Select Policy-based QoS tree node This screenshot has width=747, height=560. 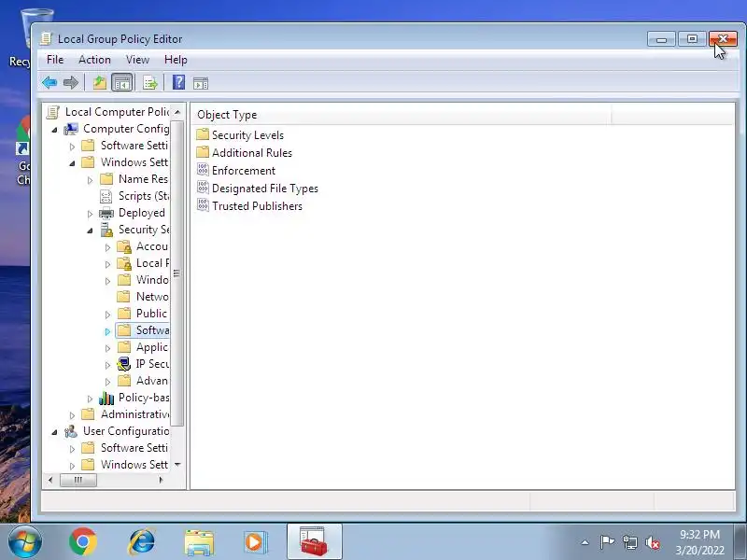[134, 398]
